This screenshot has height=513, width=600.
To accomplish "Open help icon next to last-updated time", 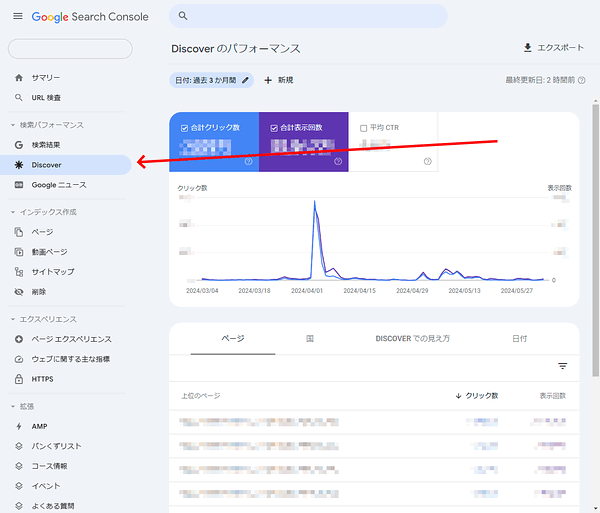I will point(582,80).
